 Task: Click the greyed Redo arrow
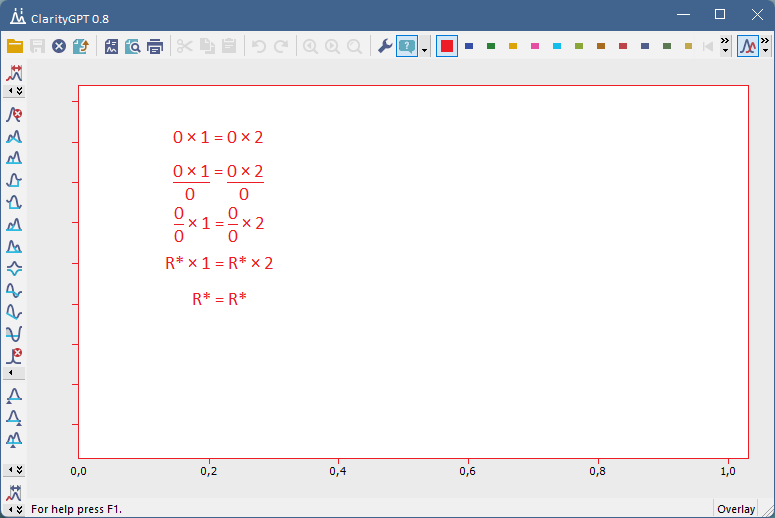coord(281,46)
